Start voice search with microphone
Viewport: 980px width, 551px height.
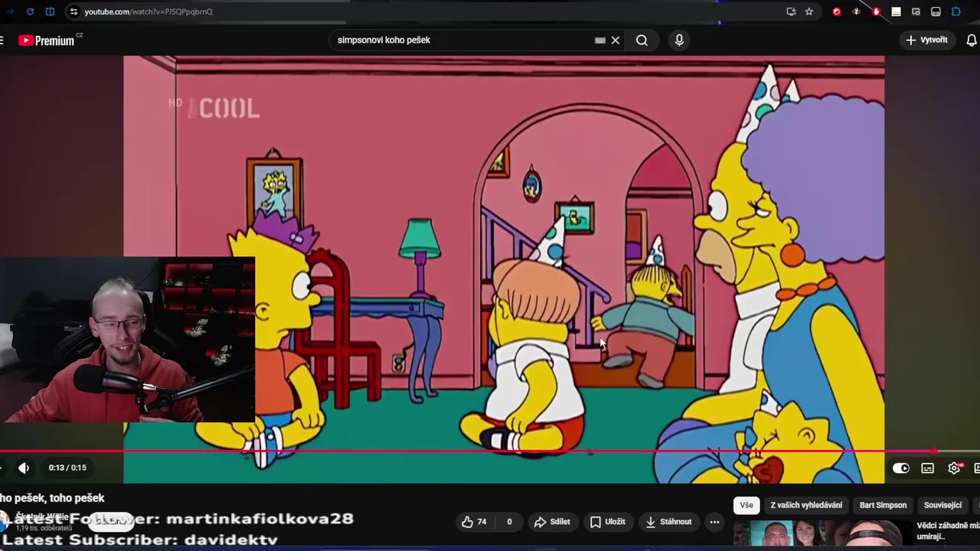(679, 40)
